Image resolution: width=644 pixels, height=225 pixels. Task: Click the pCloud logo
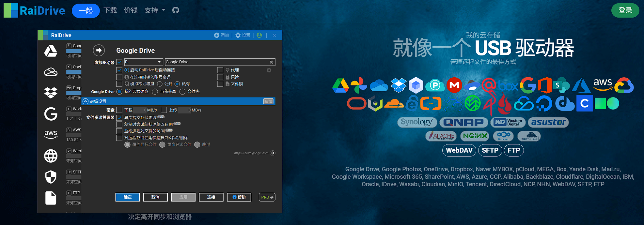(435, 85)
